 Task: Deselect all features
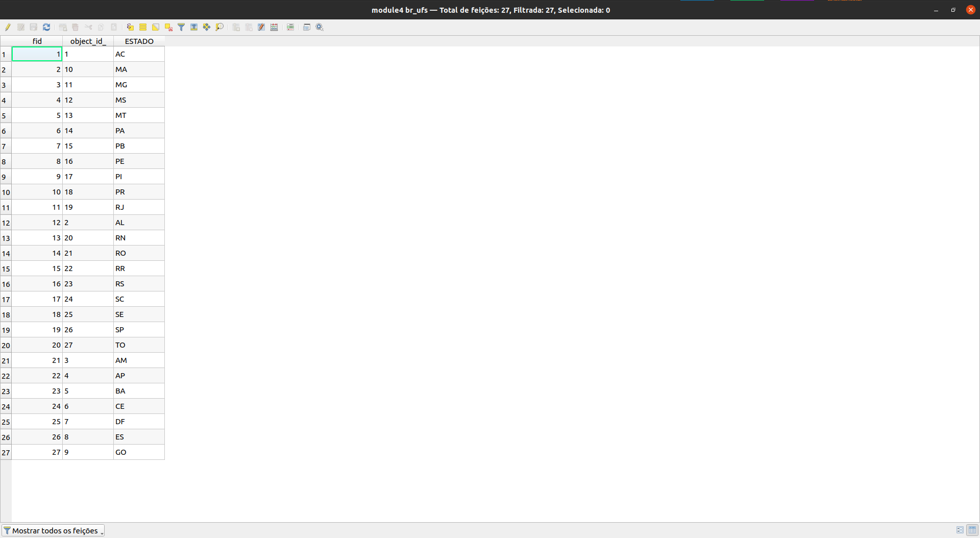[x=168, y=27]
